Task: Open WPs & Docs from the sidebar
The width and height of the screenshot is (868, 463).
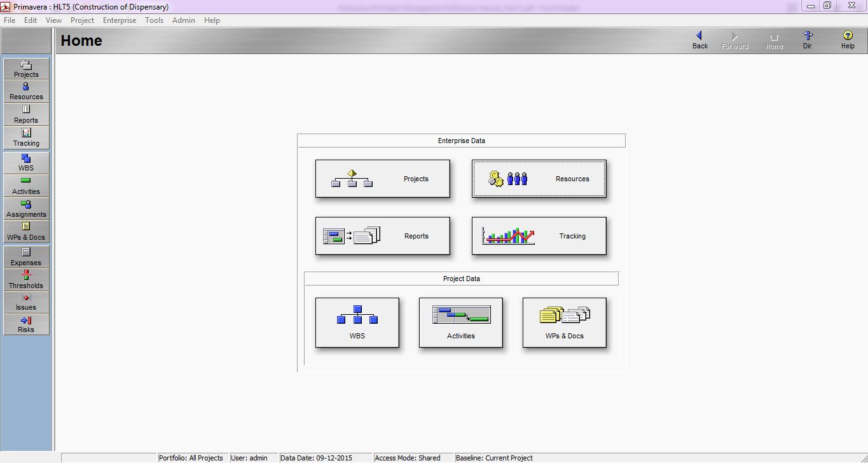Action: 25,231
